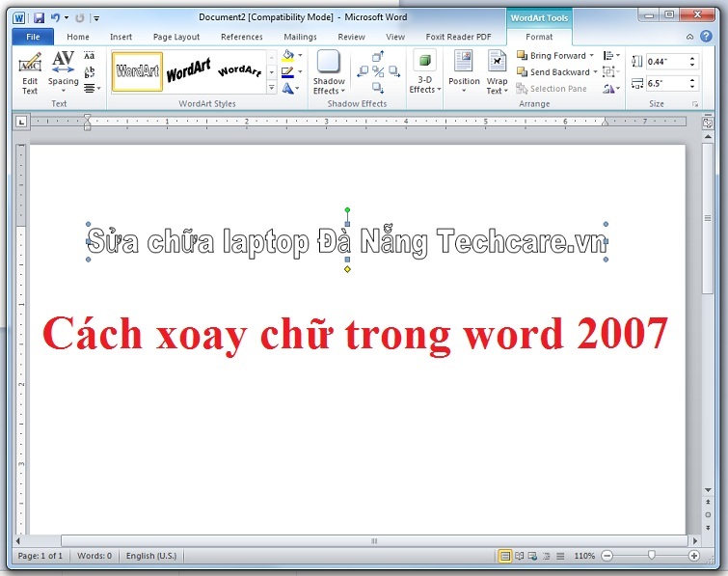Adjust the width spinner arrows
This screenshot has width=728, height=576.
click(x=692, y=84)
